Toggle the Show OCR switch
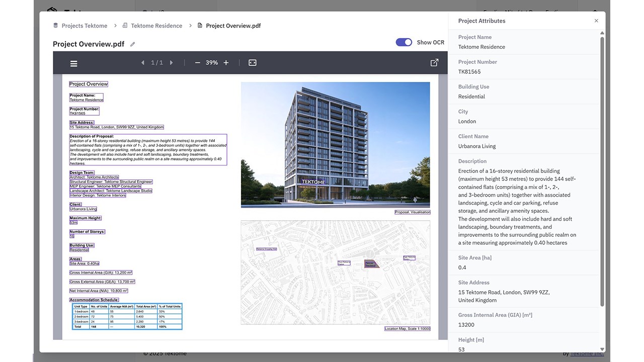 pyautogui.click(x=404, y=42)
